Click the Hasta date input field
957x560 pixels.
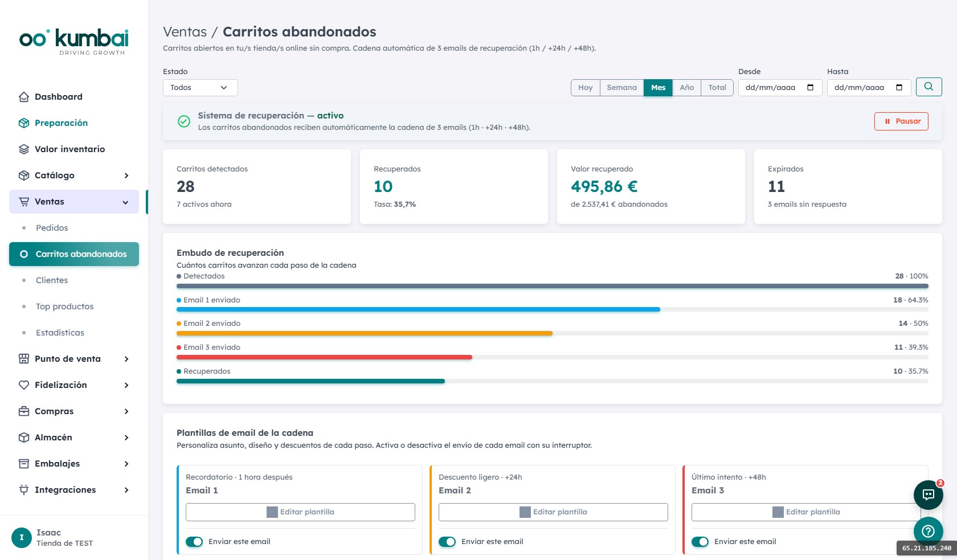869,88
